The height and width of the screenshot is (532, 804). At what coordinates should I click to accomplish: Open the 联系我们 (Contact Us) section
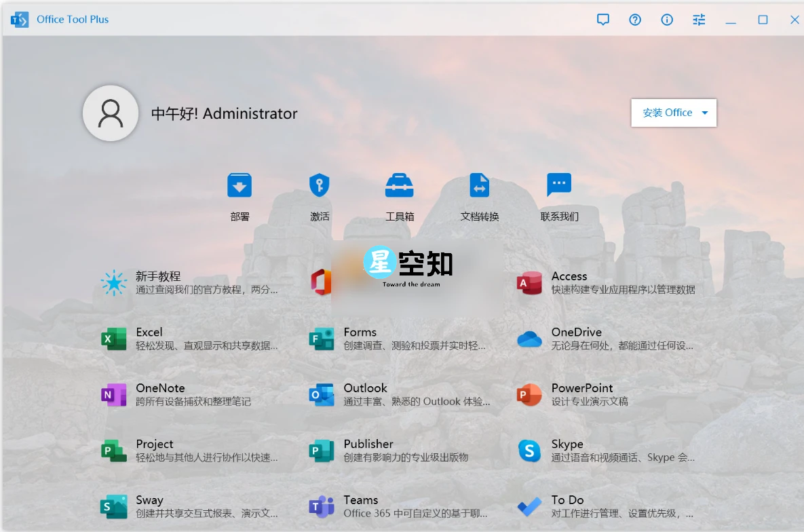558,195
